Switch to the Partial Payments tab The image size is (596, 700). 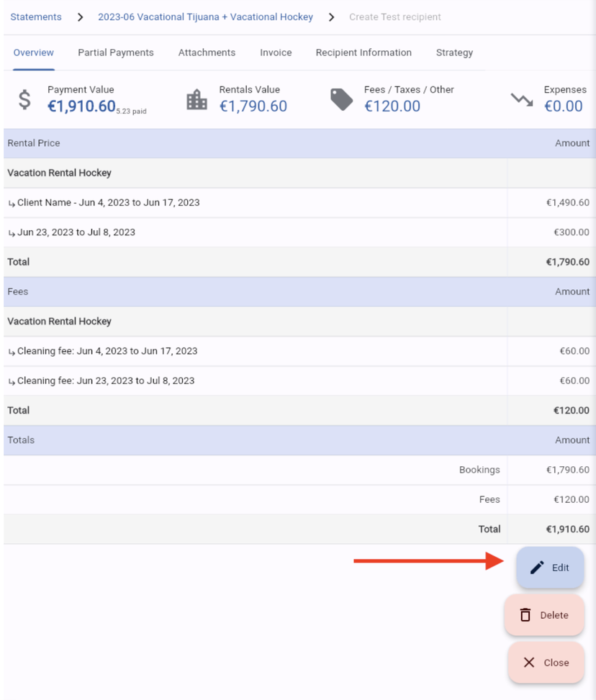[116, 53]
